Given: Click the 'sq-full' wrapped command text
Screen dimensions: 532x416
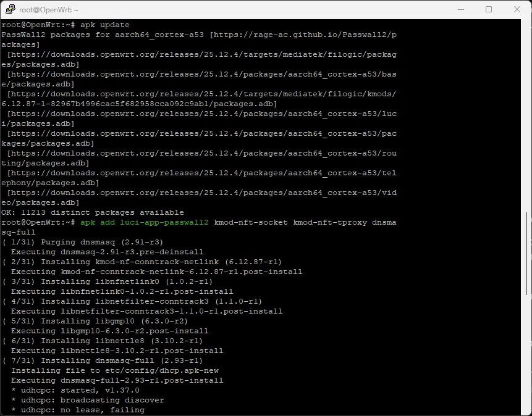Looking at the screenshot, I should pyautogui.click(x=19, y=232).
